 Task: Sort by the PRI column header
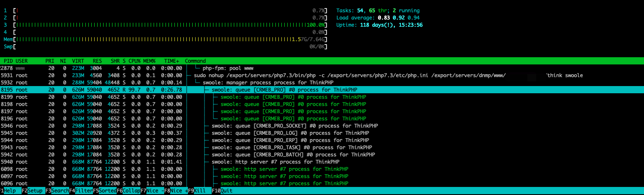click(50, 61)
